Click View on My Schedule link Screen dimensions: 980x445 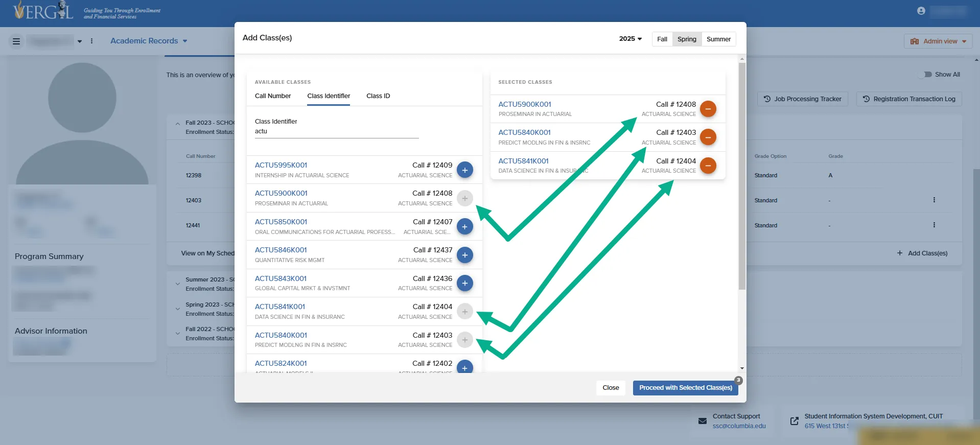point(207,253)
